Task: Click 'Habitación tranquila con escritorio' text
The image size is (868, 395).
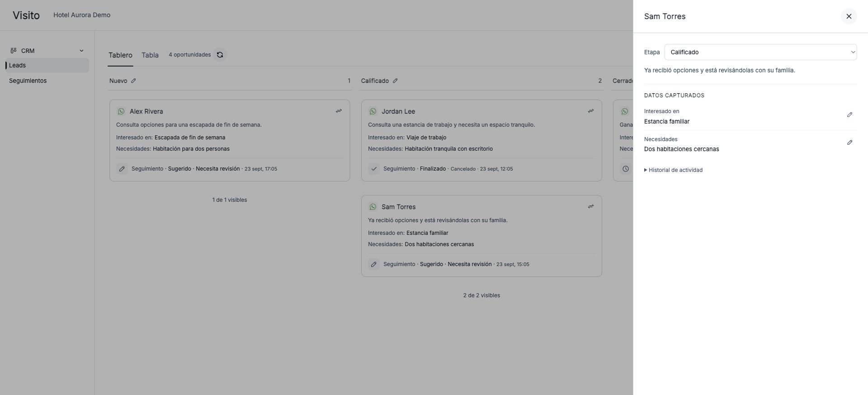Action: [x=449, y=149]
